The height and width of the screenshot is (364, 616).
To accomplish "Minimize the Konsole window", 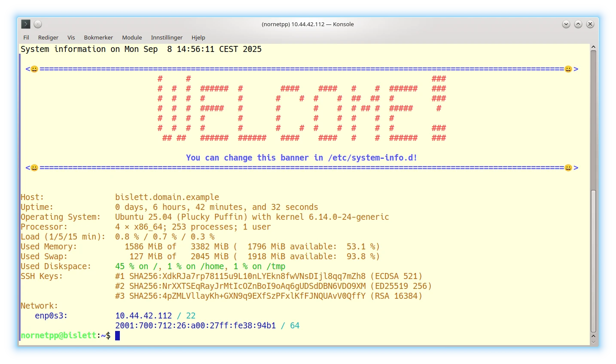I will tap(566, 24).
